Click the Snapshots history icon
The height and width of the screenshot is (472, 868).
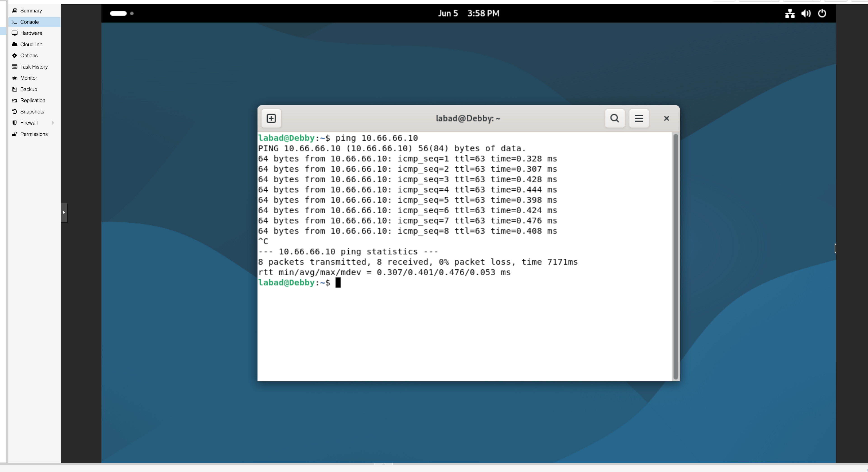pyautogui.click(x=14, y=111)
